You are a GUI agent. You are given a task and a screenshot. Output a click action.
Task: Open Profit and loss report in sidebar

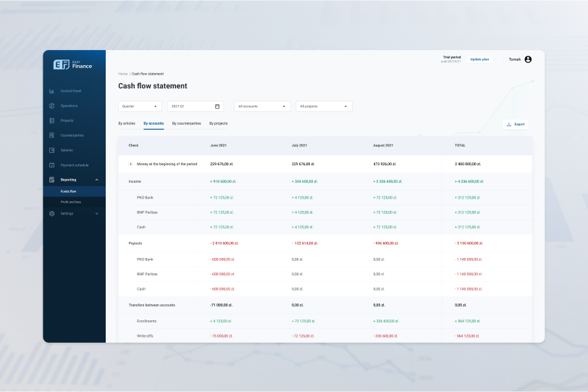71,201
